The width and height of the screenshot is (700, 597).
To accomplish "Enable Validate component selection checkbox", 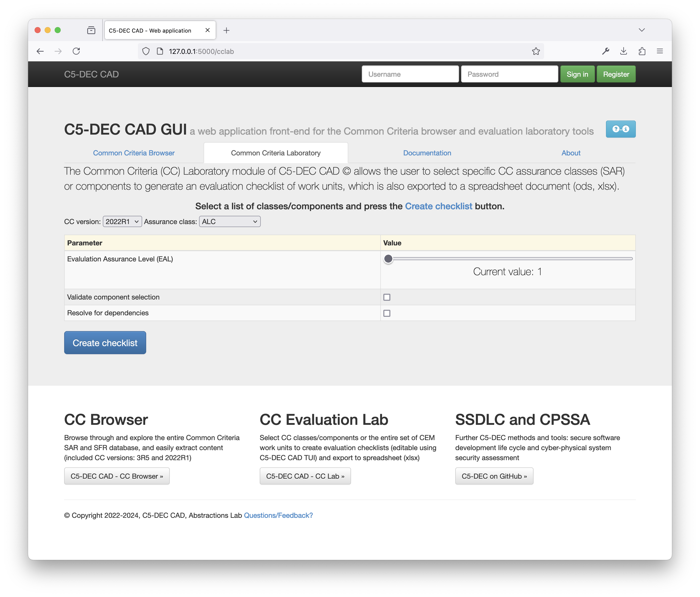I will pos(387,297).
